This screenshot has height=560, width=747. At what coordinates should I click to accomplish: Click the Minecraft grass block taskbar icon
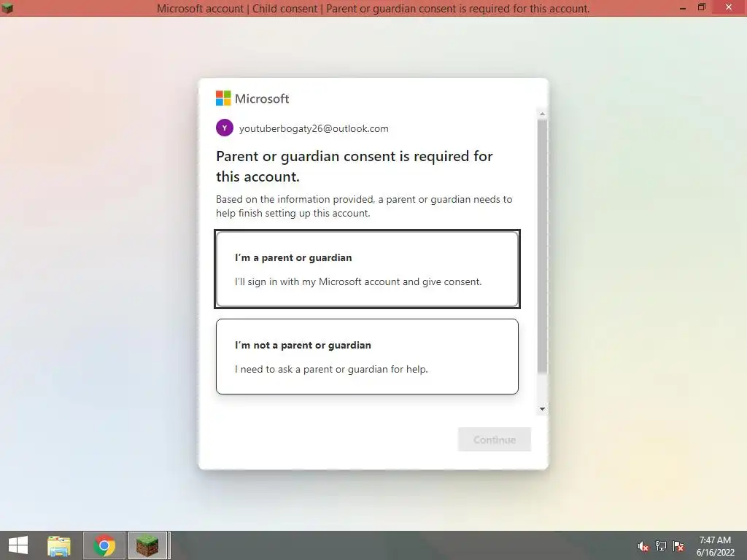click(147, 545)
